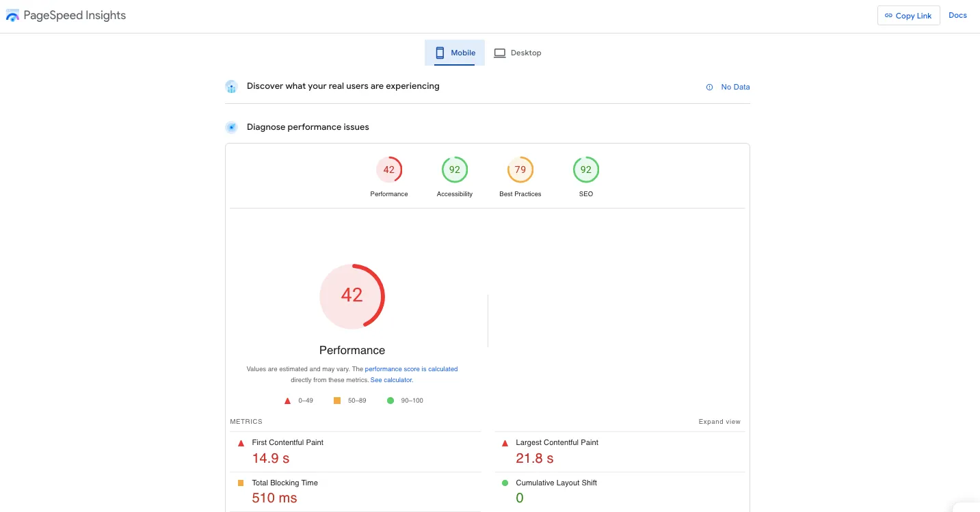This screenshot has height=512, width=980.
Task: Click the mobile phone icon on Mobile tab
Action: click(440, 53)
